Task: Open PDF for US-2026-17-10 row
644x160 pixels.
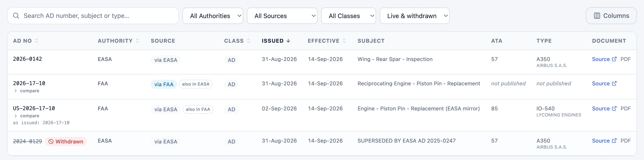Action: point(625,109)
